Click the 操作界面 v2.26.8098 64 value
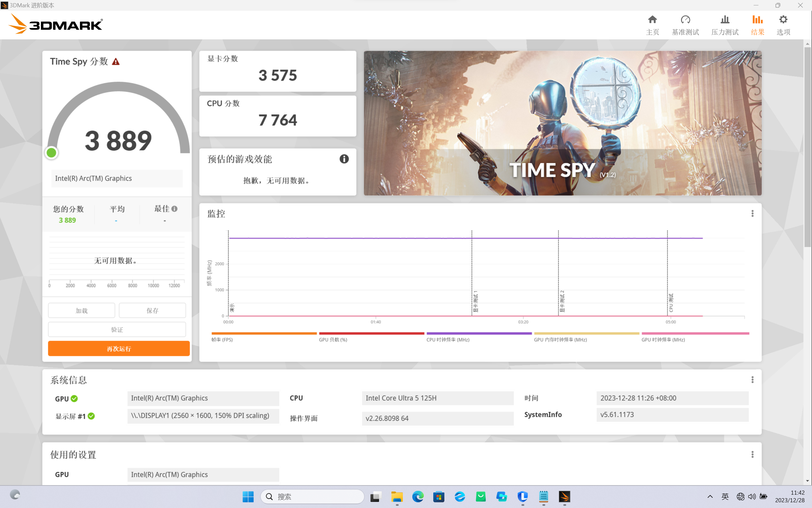 437,418
